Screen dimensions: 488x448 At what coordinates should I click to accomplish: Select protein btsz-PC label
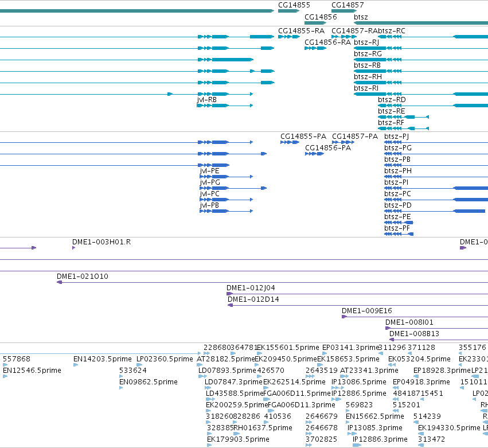[x=398, y=194]
